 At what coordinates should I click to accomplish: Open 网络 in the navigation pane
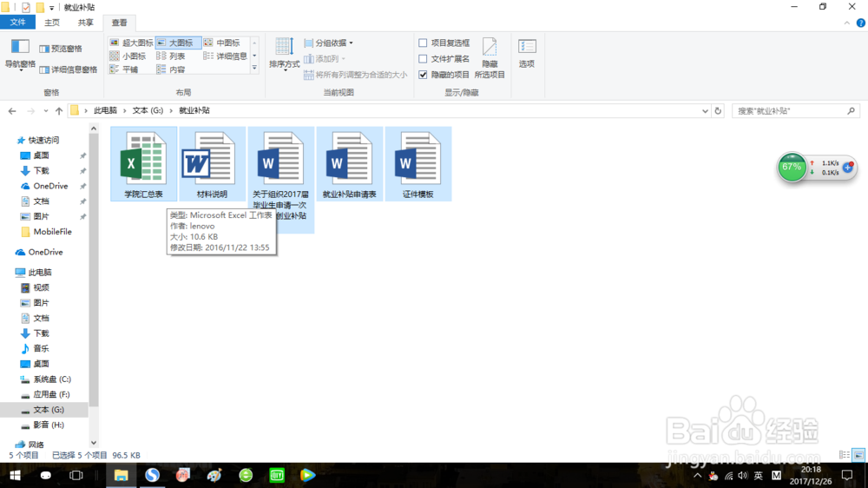point(36,445)
